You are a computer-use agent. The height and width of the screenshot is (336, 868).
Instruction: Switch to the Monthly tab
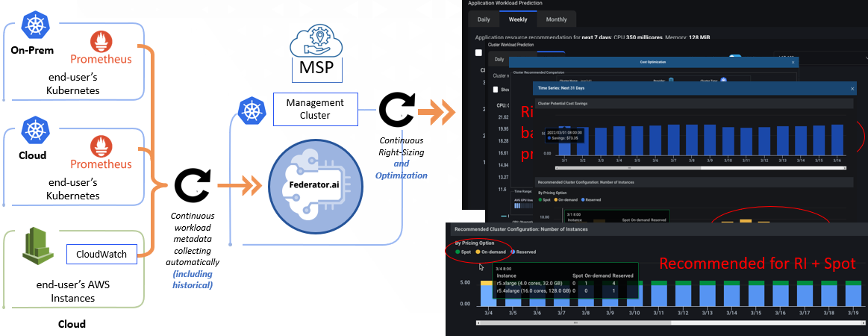[x=556, y=19]
